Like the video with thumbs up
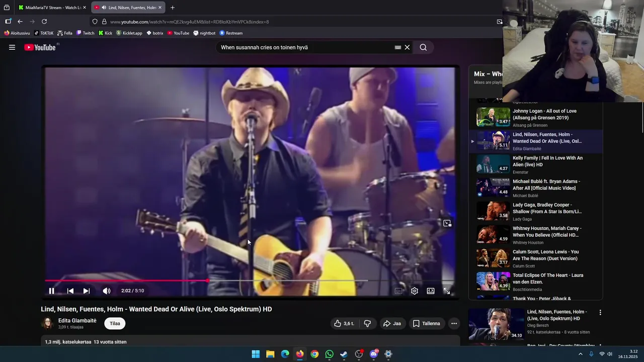The height and width of the screenshot is (362, 644). pos(344,324)
